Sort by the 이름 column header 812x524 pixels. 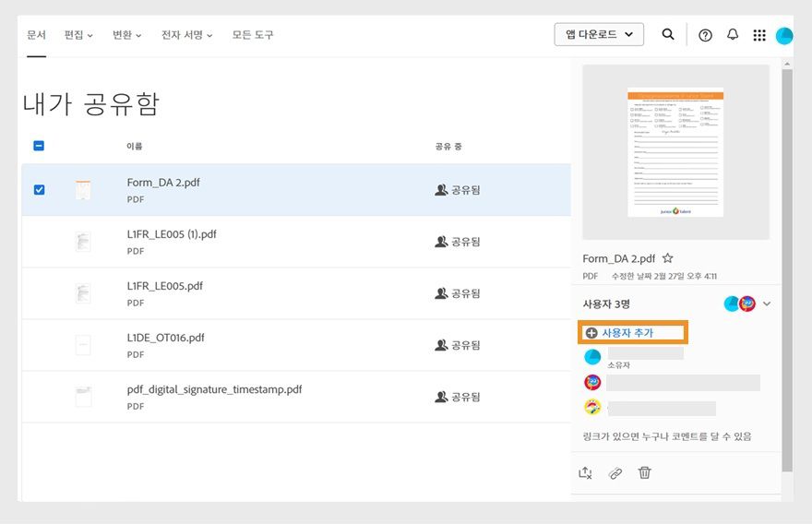coord(135,146)
